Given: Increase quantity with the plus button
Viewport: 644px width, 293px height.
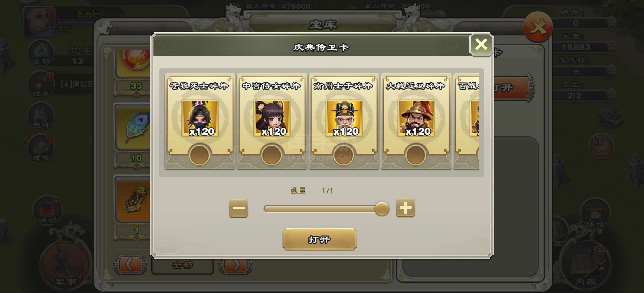Looking at the screenshot, I should coord(405,208).
